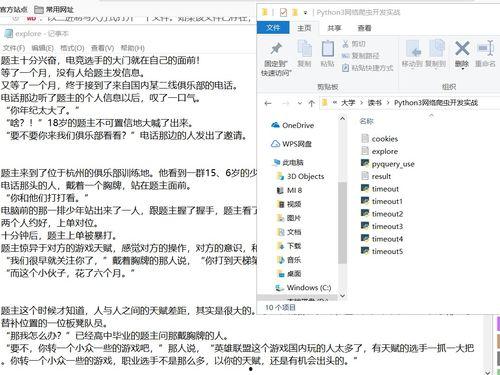Click the Cut scissors option
The width and height of the screenshot is (500, 375).
[x=354, y=44]
